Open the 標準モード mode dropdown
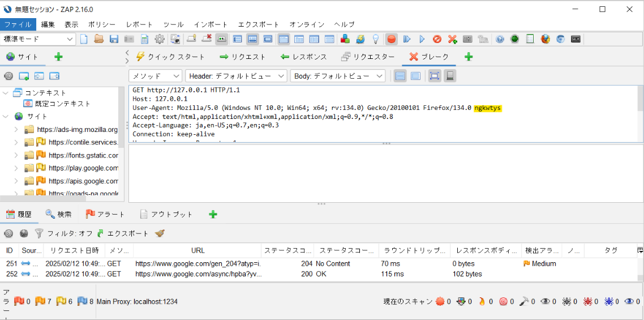644x320 pixels. click(x=38, y=39)
